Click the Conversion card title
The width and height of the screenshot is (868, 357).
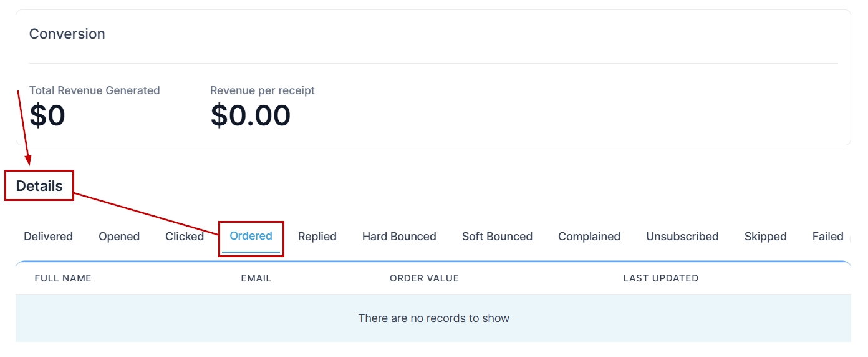click(x=67, y=34)
